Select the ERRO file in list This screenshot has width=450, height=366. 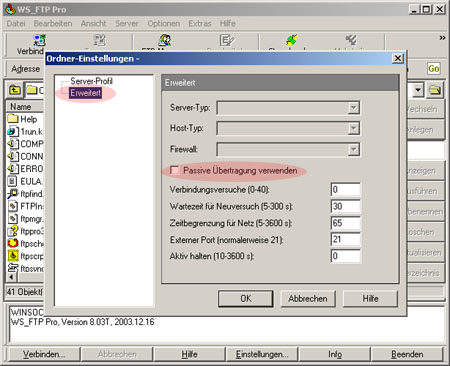[x=25, y=169]
